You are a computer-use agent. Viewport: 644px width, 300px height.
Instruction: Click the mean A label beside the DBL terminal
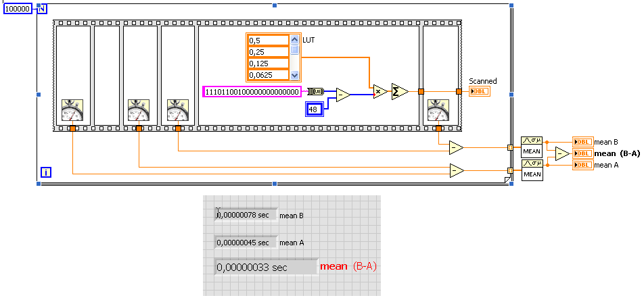tap(607, 165)
